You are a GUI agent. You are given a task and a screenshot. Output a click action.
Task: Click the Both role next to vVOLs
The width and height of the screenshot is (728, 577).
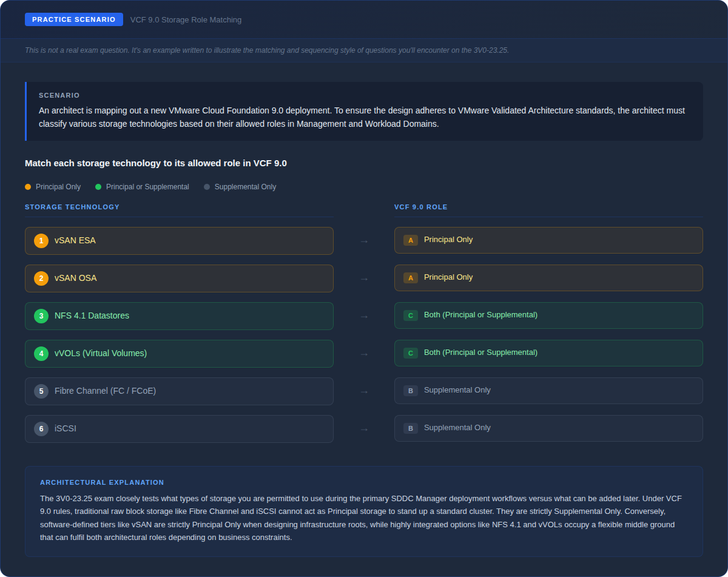pyautogui.click(x=548, y=353)
